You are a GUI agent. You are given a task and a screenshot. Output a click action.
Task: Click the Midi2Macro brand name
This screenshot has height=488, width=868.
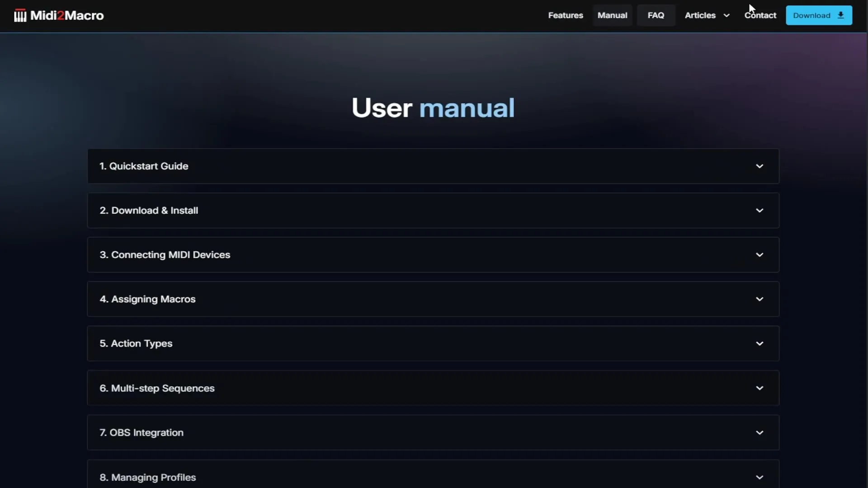point(67,16)
